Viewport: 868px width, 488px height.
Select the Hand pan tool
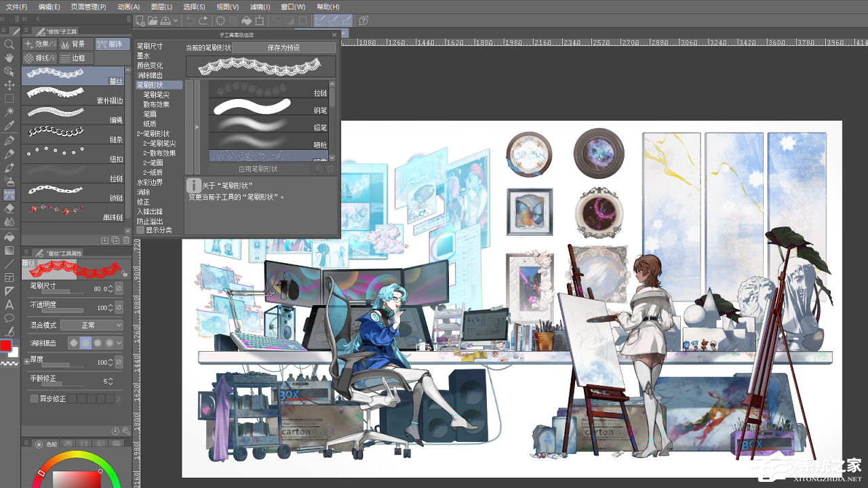tap(8, 57)
